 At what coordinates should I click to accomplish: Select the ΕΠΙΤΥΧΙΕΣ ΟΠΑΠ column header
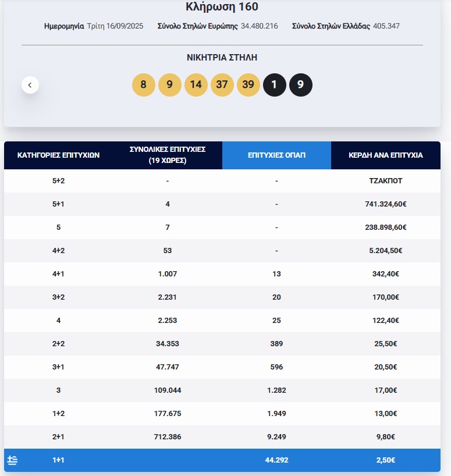[x=276, y=155]
